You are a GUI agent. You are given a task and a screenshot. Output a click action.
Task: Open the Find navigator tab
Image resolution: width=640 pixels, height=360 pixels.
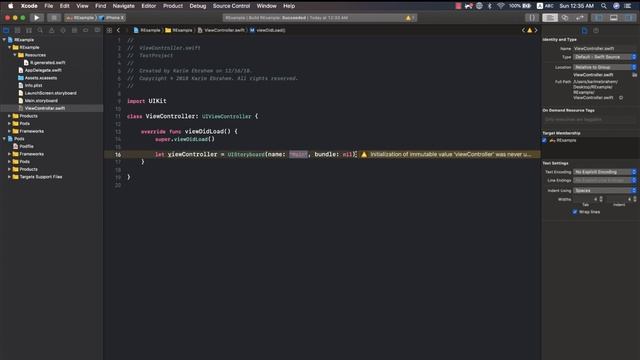[x=40, y=30]
